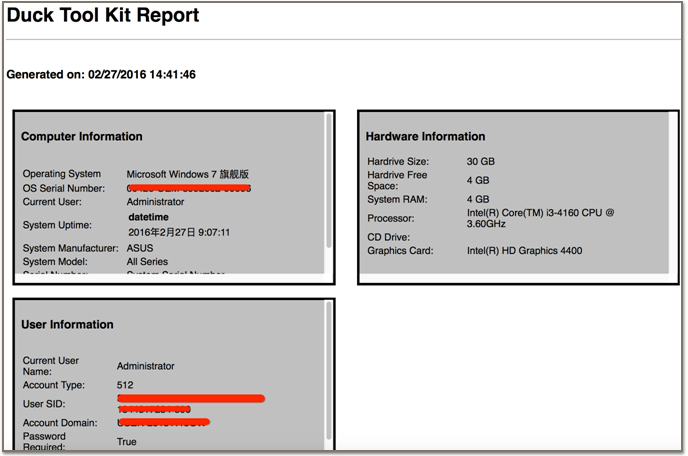688x456 pixels.
Task: Click the Computer Information panel heading
Action: [x=82, y=136]
